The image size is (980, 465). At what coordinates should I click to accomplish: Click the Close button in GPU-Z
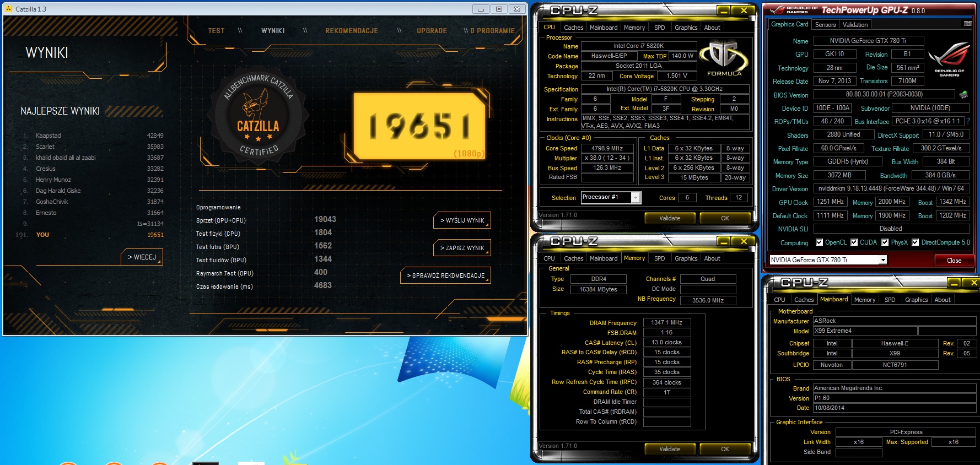click(x=954, y=261)
